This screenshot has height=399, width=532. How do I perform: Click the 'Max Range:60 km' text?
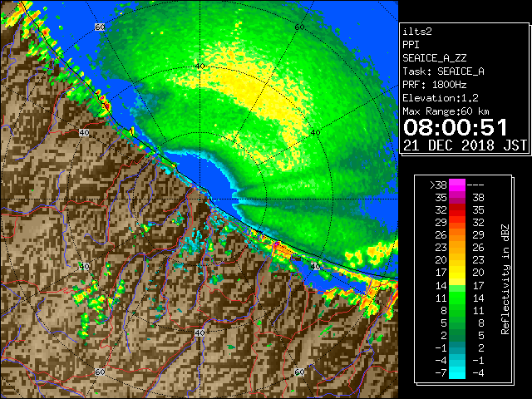click(x=446, y=111)
